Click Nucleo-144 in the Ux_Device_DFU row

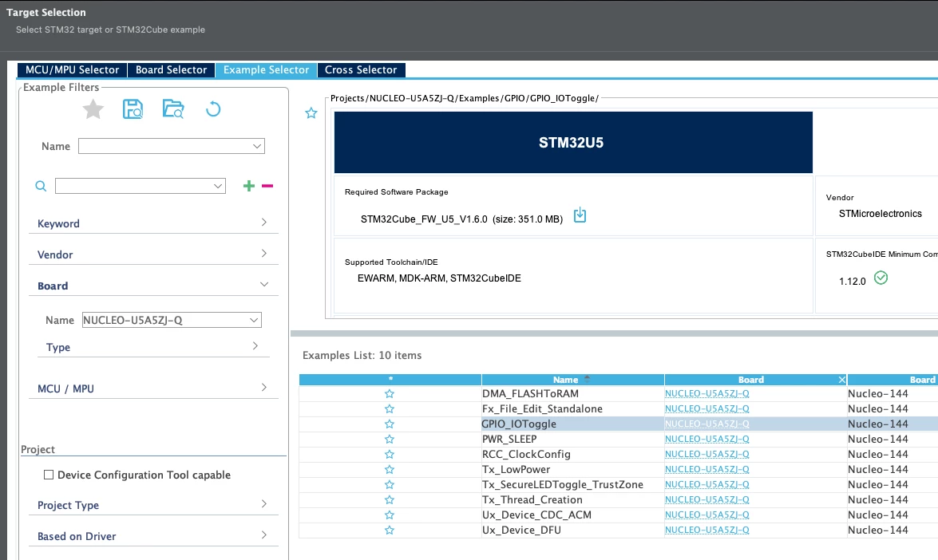click(x=877, y=530)
